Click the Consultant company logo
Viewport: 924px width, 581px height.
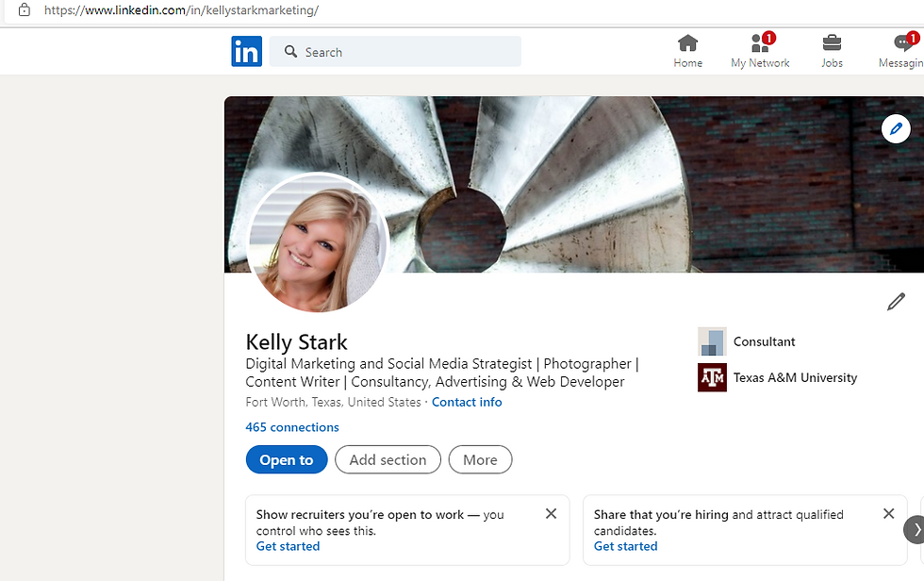click(x=712, y=341)
